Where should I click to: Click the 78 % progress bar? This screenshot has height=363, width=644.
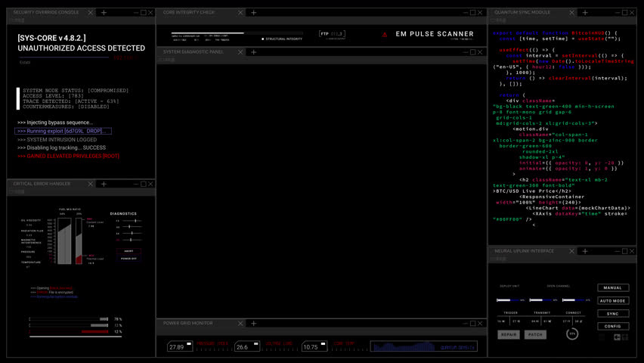[x=69, y=319]
